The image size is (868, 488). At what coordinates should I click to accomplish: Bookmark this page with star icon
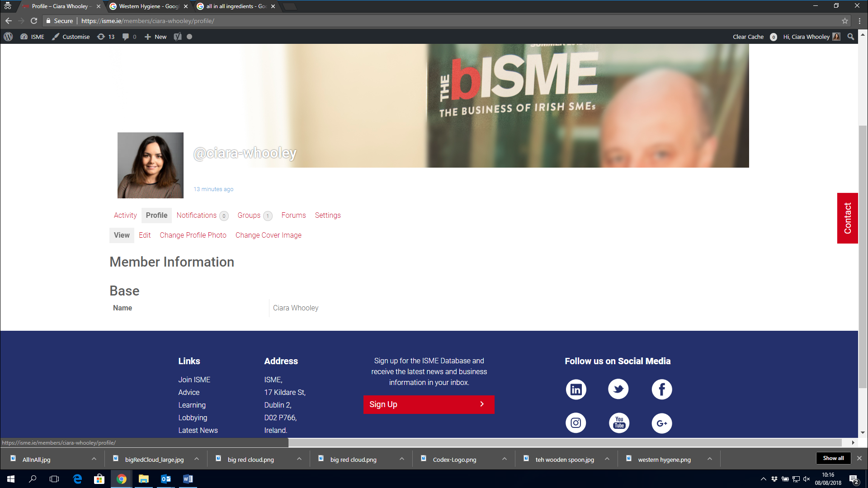point(844,21)
